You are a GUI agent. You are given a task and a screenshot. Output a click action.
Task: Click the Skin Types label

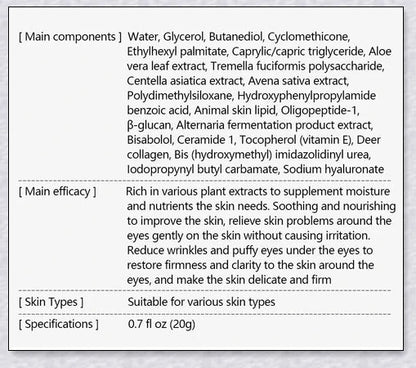tap(51, 302)
